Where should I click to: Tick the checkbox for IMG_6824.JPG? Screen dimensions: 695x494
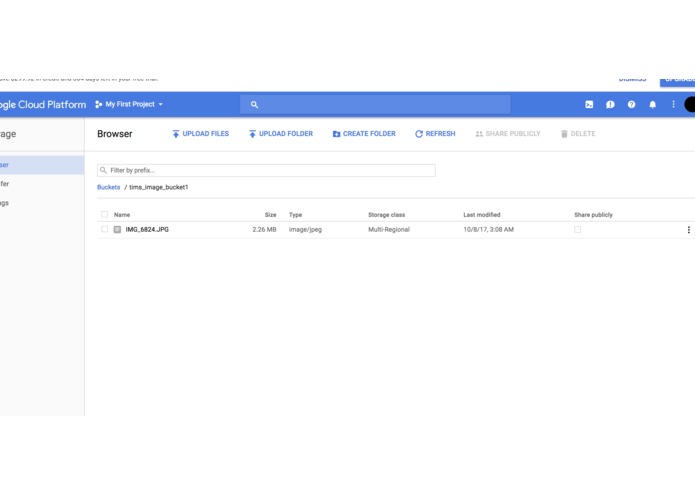point(105,229)
